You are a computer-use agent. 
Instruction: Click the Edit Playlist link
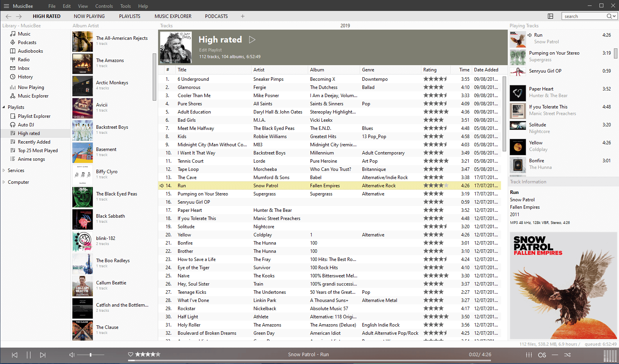(x=210, y=50)
